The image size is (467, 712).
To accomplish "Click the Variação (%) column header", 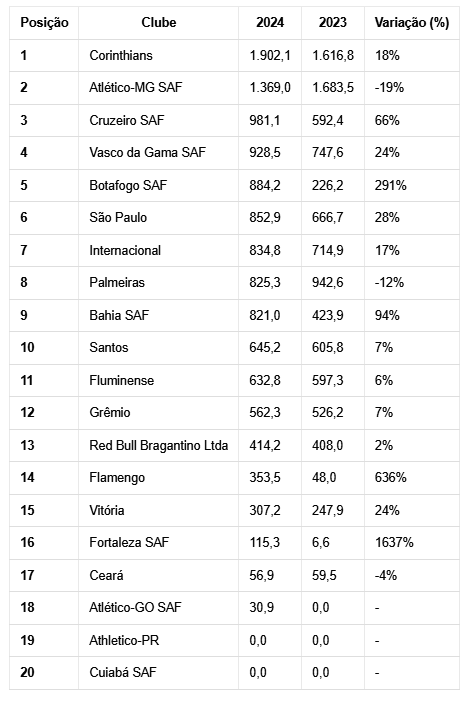I will click(412, 22).
